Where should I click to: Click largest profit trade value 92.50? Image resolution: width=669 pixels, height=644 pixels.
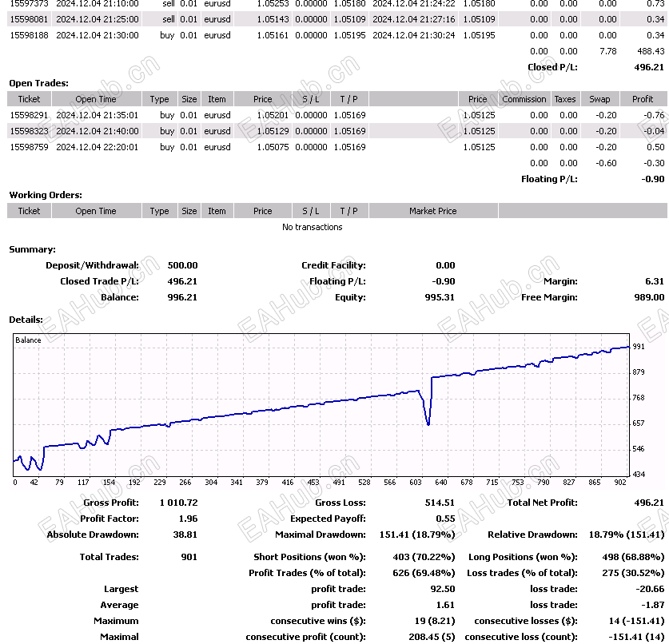[x=443, y=589]
